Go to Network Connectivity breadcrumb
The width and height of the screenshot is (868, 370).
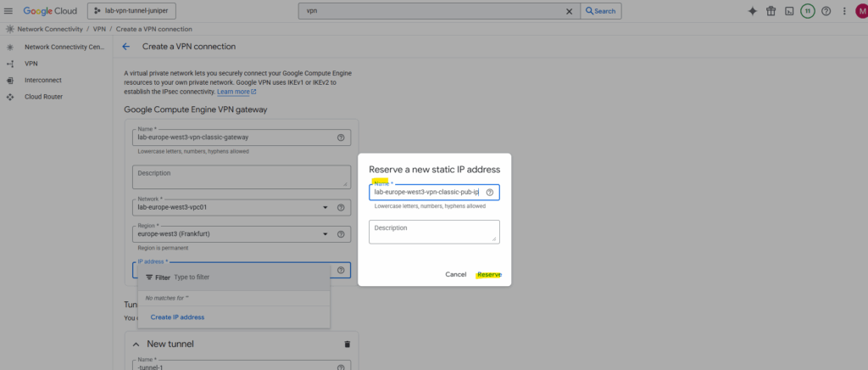click(50, 29)
